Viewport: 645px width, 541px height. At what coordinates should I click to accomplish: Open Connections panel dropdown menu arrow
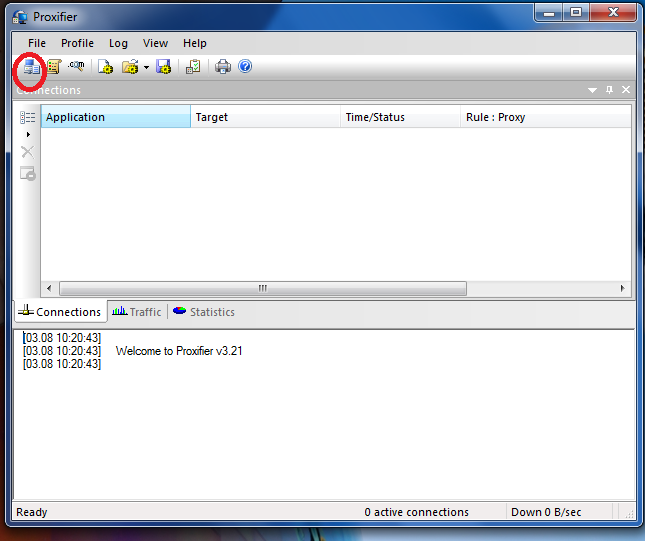tap(592, 90)
